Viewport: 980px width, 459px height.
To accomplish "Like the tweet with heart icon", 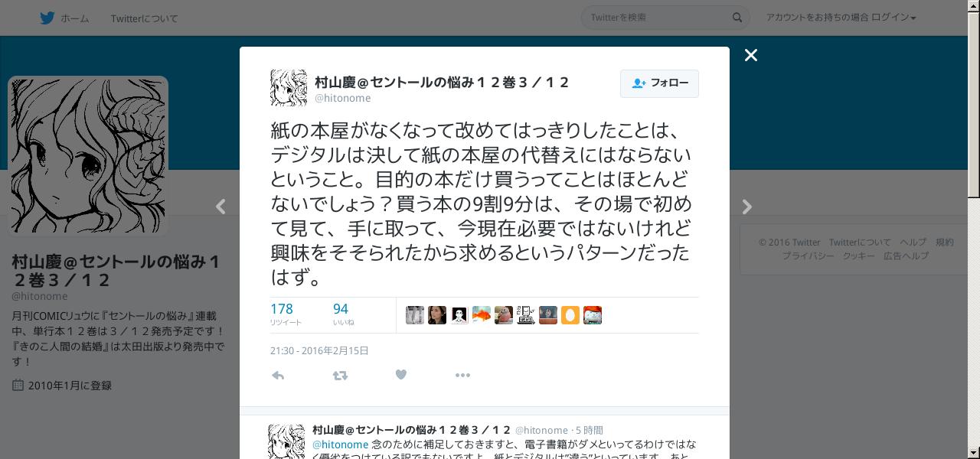I will coord(400,375).
